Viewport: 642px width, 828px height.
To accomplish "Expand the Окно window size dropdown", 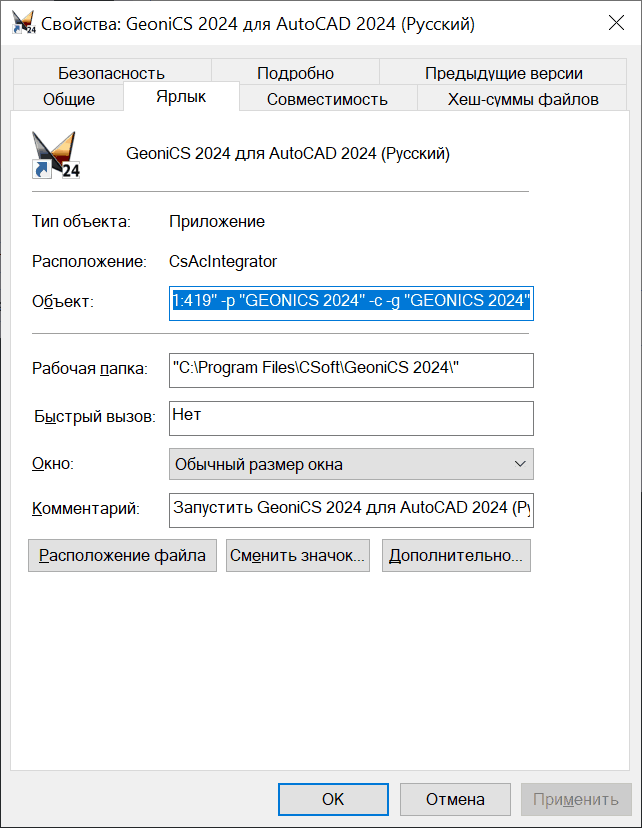I will [x=351, y=464].
